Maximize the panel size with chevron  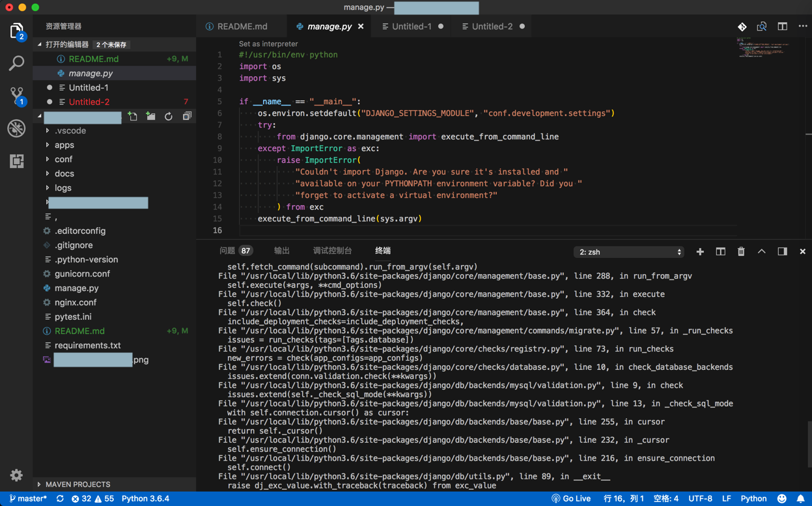coord(761,251)
